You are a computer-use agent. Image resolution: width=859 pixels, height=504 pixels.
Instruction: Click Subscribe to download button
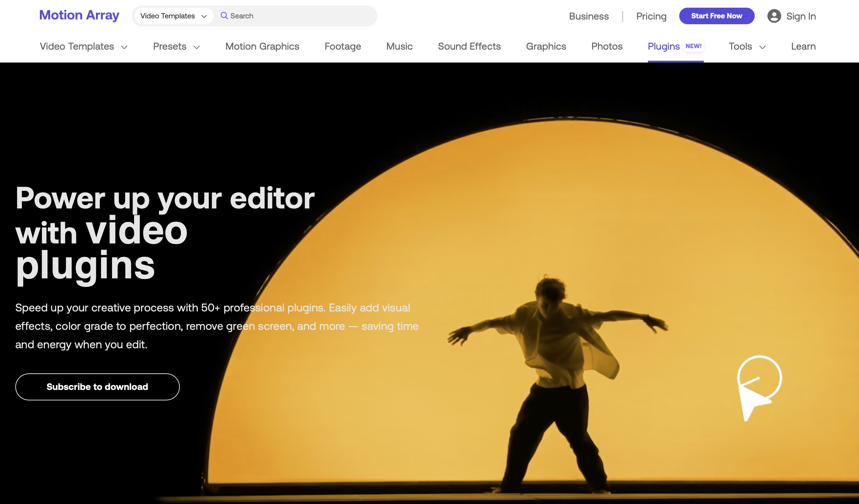tap(97, 387)
